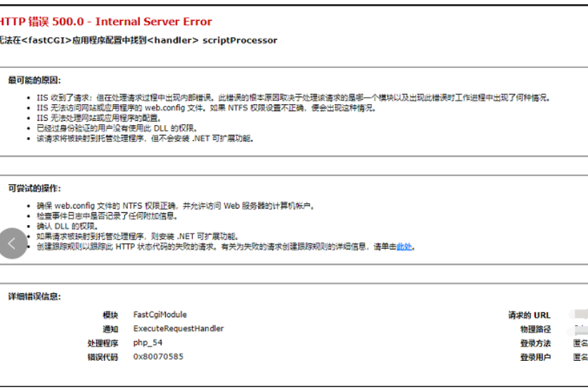Image resolution: width=588 pixels, height=388 pixels.
Task: Open the 此处 hyperlink for trace rules
Action: [x=405, y=247]
